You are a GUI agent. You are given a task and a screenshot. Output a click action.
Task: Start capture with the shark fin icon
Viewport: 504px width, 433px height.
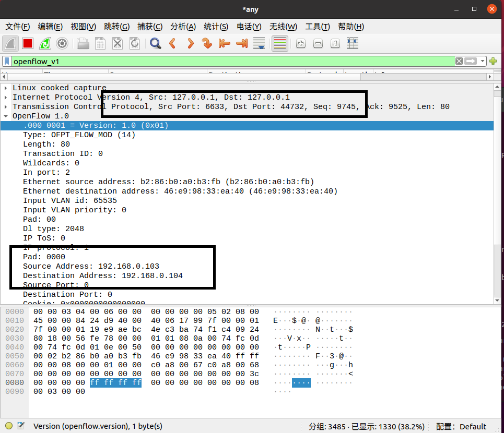point(10,43)
